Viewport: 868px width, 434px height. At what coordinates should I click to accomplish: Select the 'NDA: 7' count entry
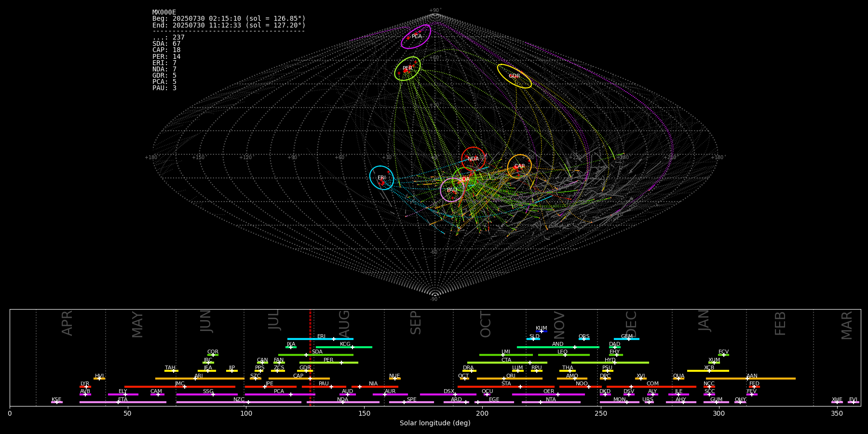click(x=164, y=69)
